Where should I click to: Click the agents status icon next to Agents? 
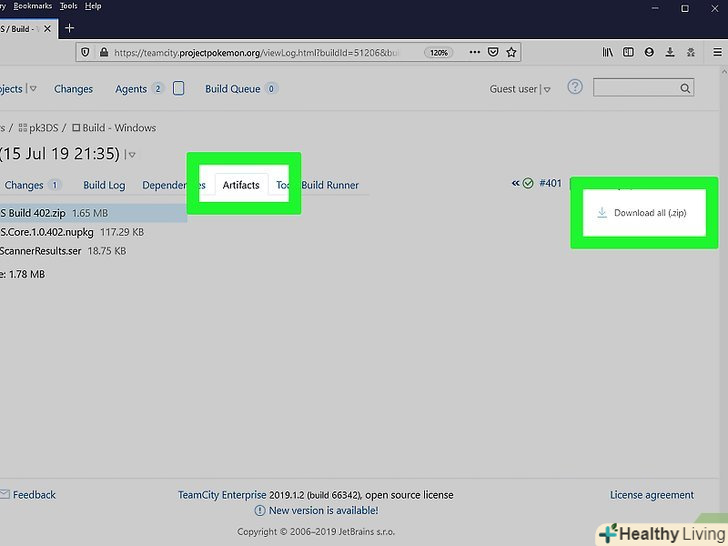pos(178,88)
